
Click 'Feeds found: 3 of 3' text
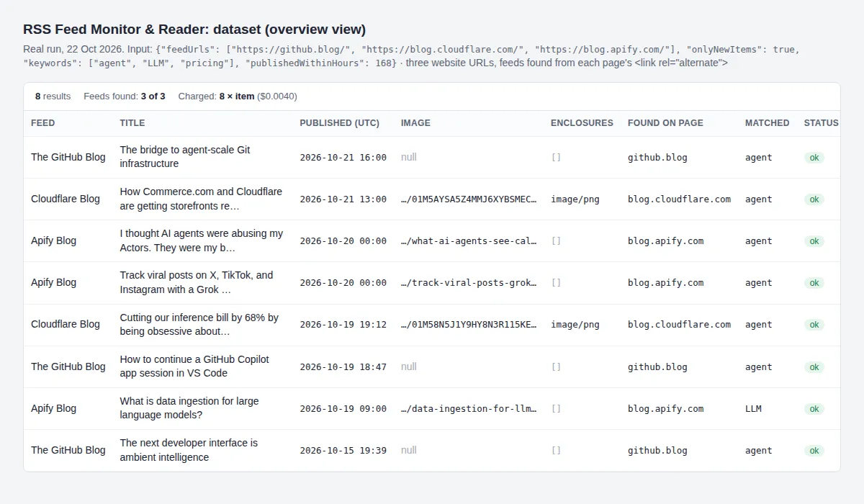tap(125, 96)
